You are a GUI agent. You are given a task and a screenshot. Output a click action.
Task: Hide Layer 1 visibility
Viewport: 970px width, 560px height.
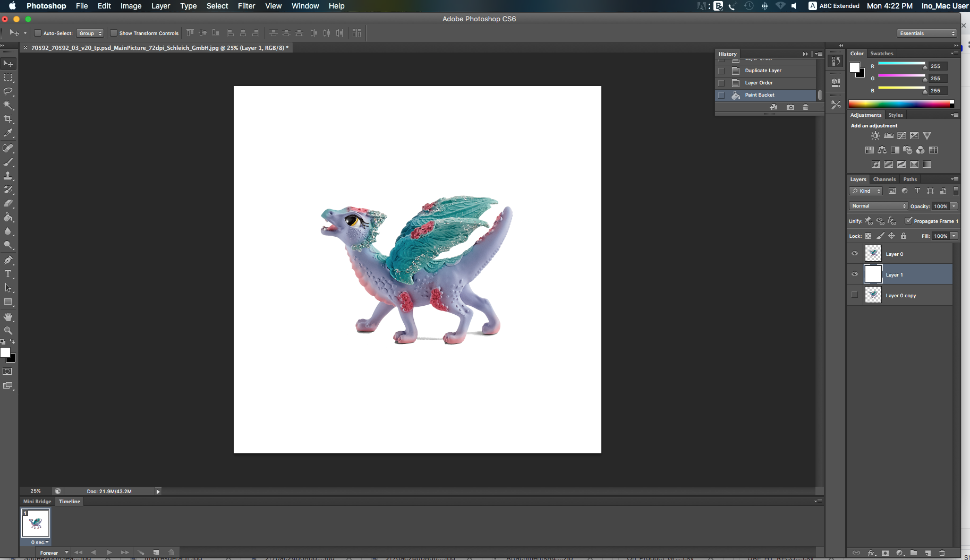coord(855,274)
